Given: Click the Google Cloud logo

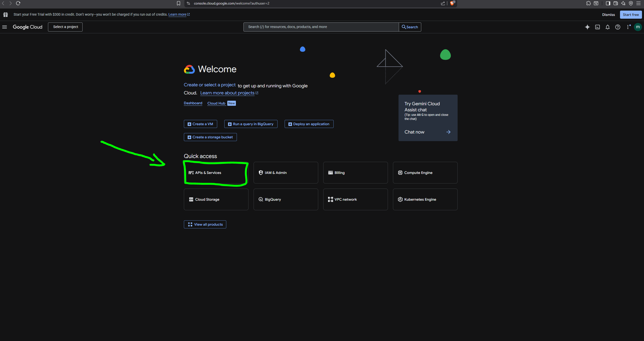Looking at the screenshot, I should [28, 27].
